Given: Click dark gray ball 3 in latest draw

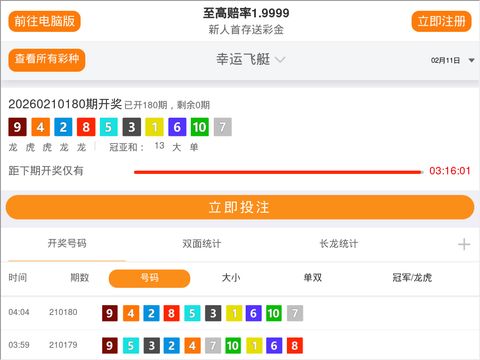Looking at the screenshot, I should (x=132, y=127).
